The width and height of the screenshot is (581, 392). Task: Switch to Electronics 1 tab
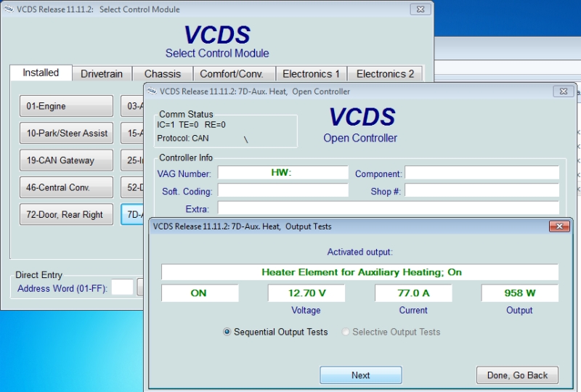(311, 74)
